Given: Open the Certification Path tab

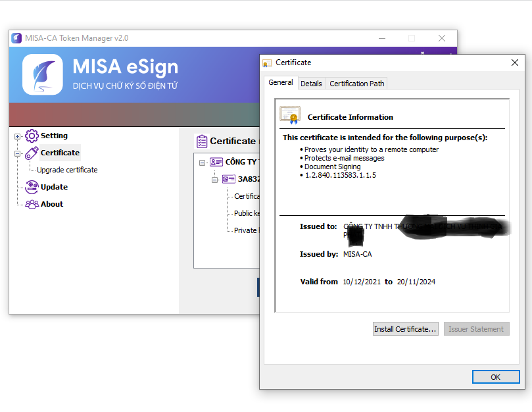Looking at the screenshot, I should [x=357, y=84].
